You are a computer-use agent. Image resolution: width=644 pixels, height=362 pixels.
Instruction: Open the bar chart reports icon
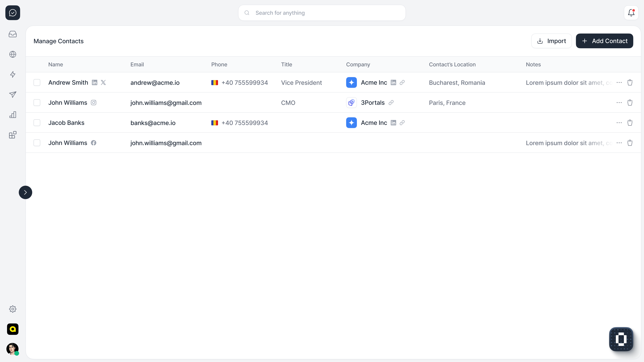(13, 115)
